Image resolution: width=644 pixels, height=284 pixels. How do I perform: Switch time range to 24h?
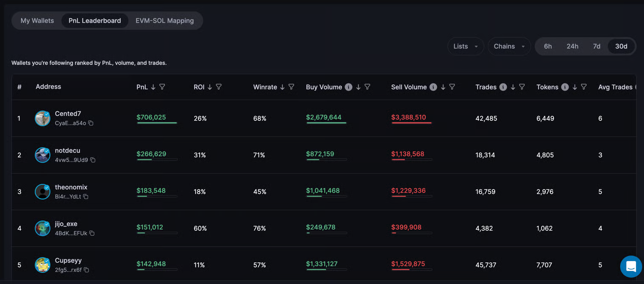point(572,46)
